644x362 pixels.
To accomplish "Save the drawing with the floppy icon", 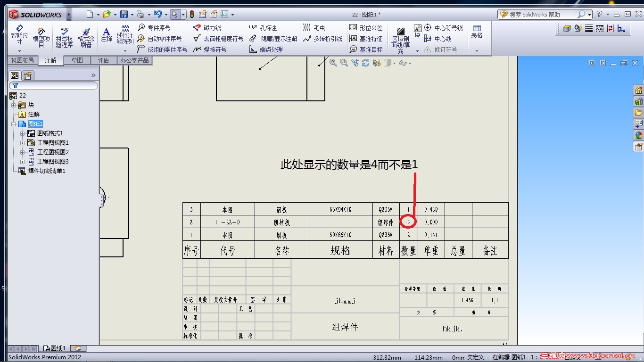I will pyautogui.click(x=124, y=14).
